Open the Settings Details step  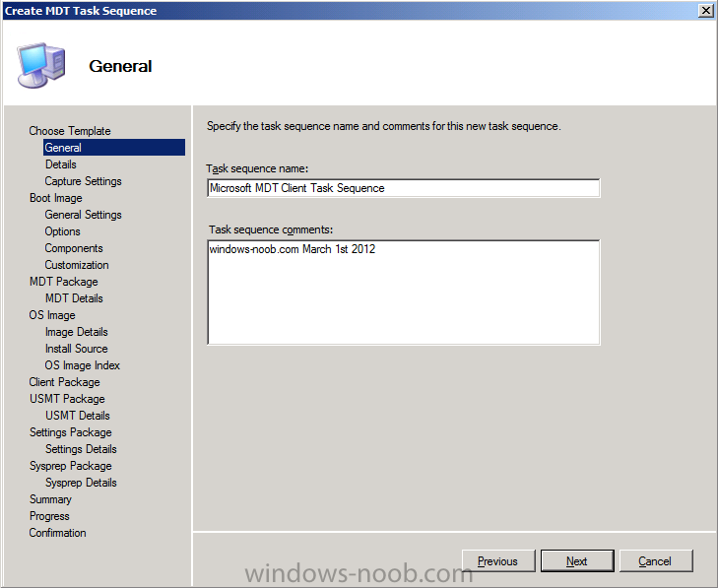pos(81,449)
